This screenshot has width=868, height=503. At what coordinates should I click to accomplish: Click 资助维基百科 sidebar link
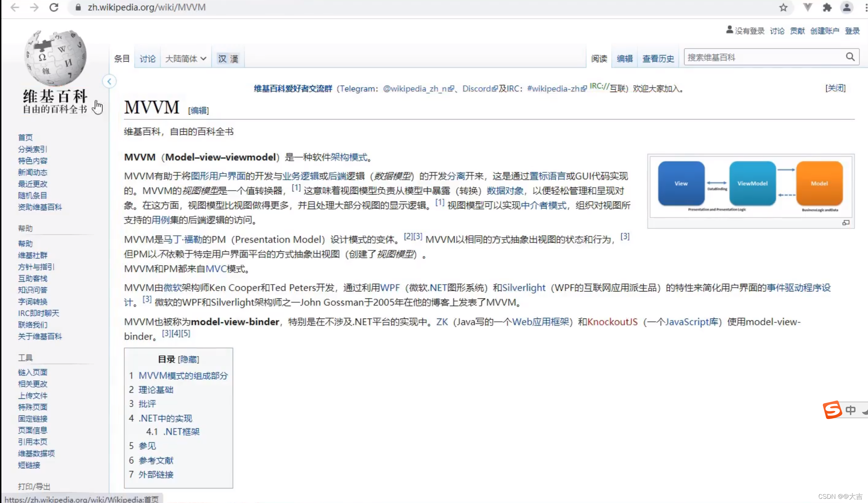pos(40,207)
